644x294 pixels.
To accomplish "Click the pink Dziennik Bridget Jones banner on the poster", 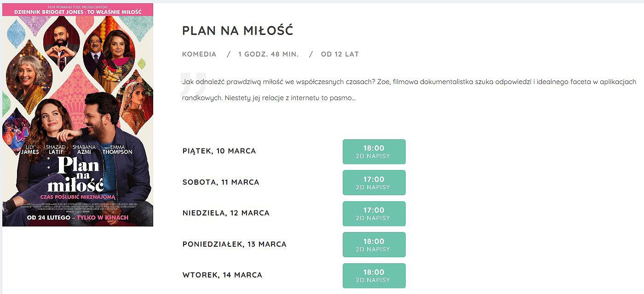I will pyautogui.click(x=78, y=10).
